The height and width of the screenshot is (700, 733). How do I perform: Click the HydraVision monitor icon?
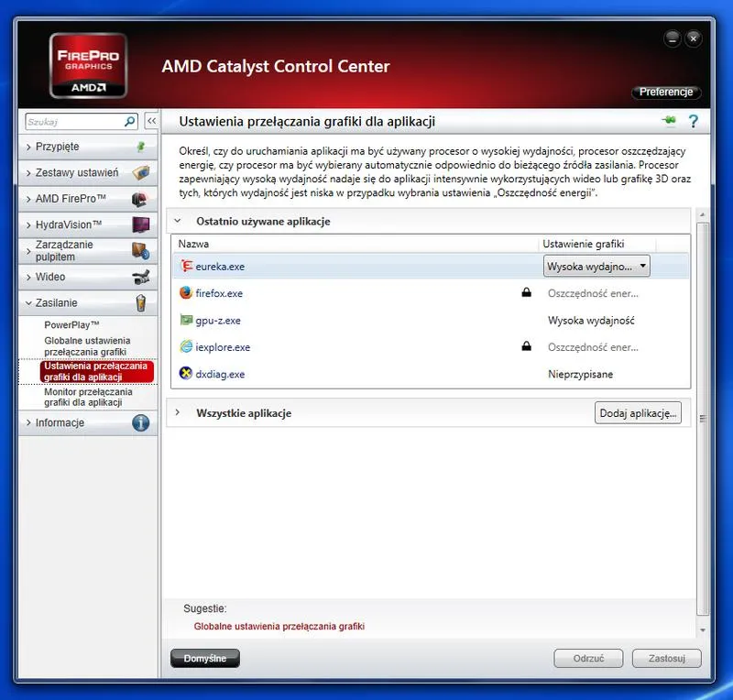tap(140, 224)
